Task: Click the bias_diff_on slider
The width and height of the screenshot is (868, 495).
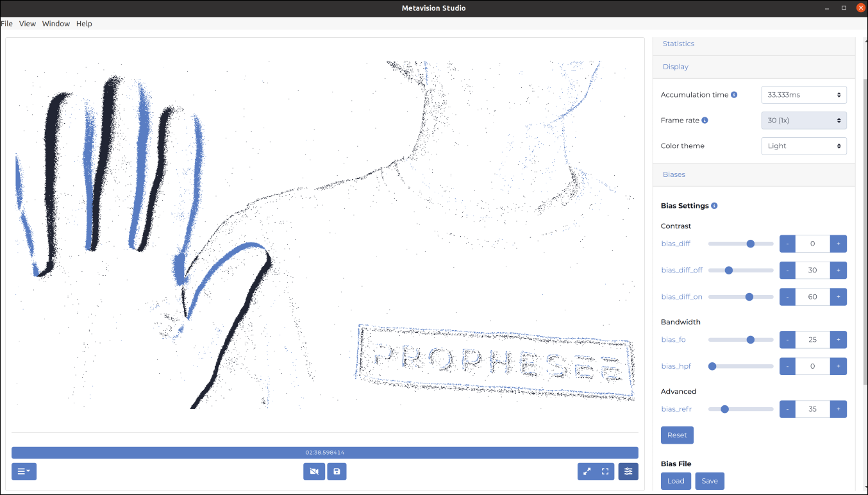Action: point(740,297)
